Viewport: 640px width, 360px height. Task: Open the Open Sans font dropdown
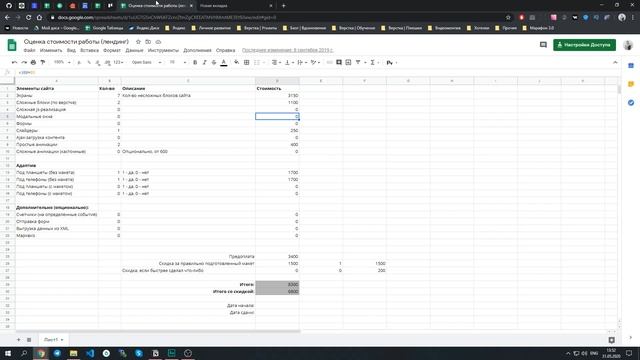(x=147, y=62)
